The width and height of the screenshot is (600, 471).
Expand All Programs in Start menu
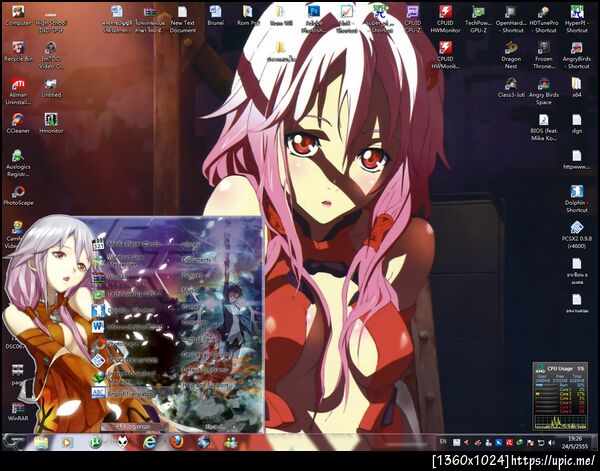click(x=134, y=426)
